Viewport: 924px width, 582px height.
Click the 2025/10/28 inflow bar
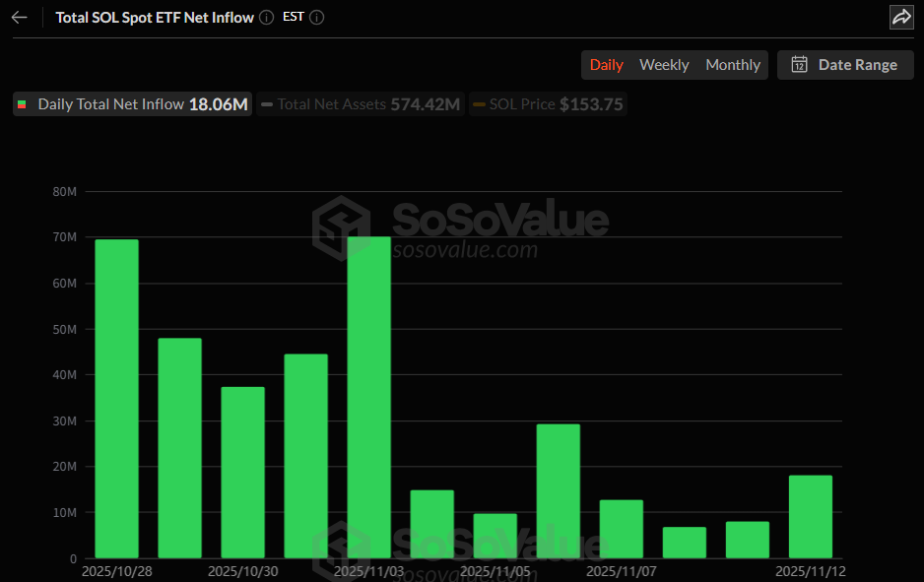116,399
